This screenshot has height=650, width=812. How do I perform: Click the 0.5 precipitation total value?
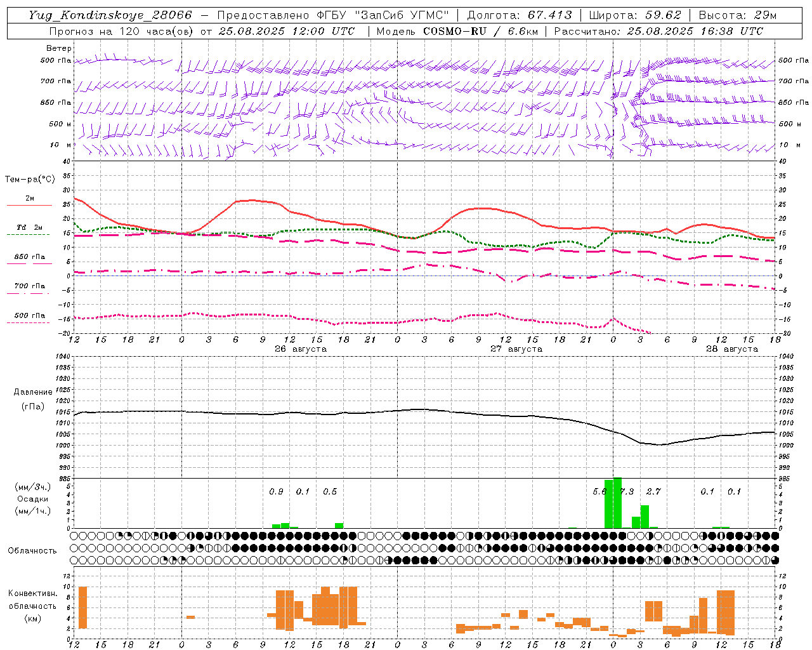point(330,491)
